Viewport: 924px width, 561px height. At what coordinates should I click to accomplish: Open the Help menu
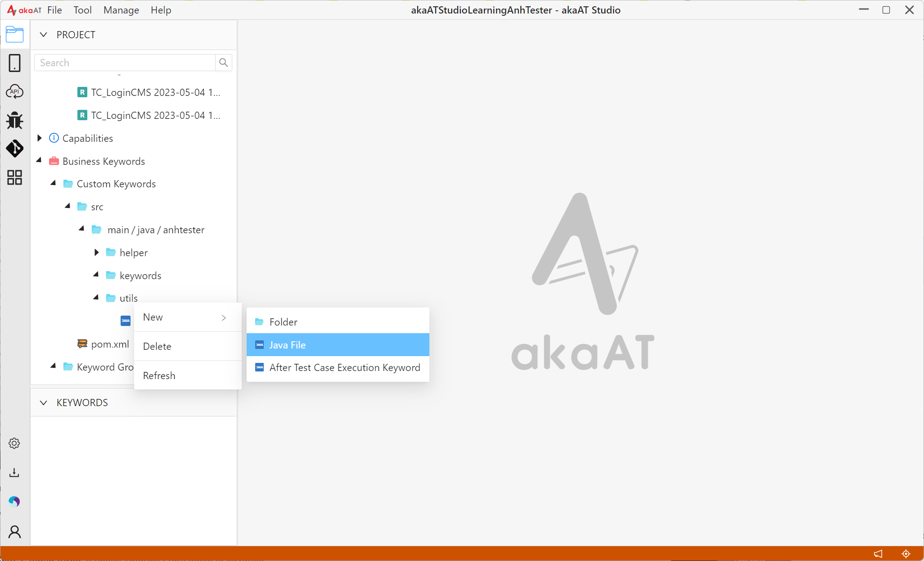[x=161, y=10]
